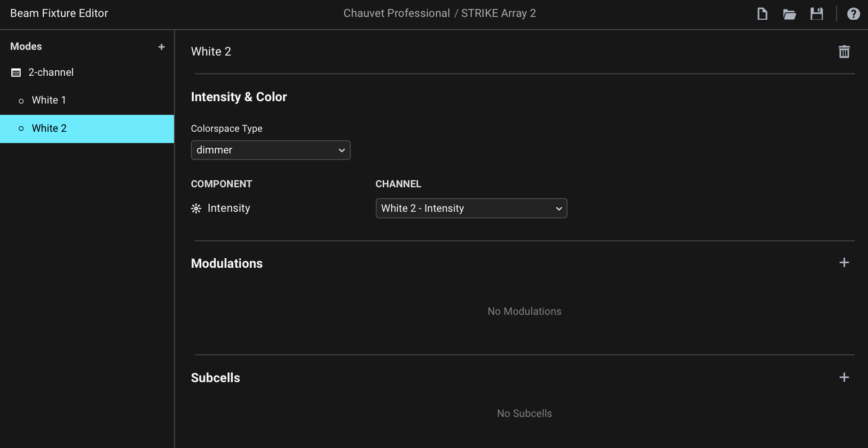Screen dimensions: 868x448
Task: Click the White 2 title in the editor panel
Action: pos(211,52)
